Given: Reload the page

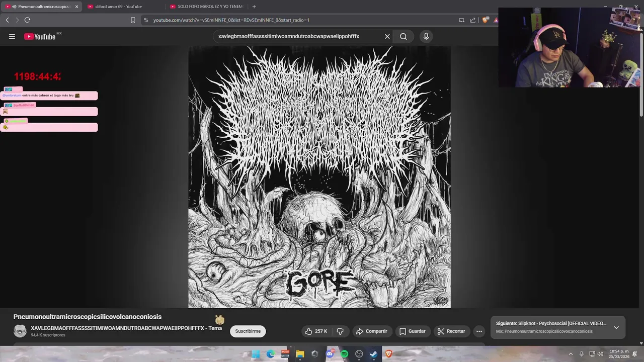Looking at the screenshot, I should coord(27,20).
